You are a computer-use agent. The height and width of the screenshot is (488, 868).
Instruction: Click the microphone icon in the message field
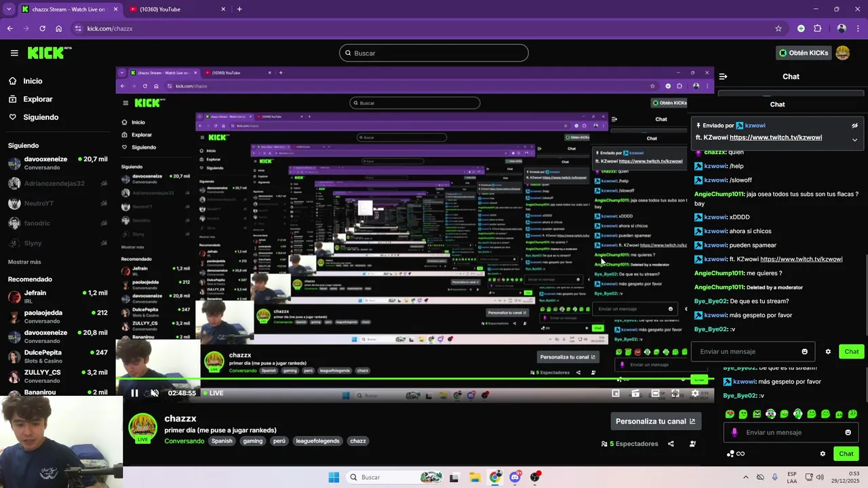[x=734, y=432]
